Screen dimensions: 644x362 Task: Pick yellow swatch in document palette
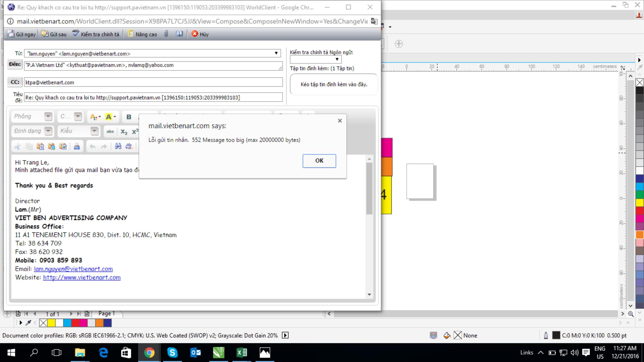click(x=51, y=323)
